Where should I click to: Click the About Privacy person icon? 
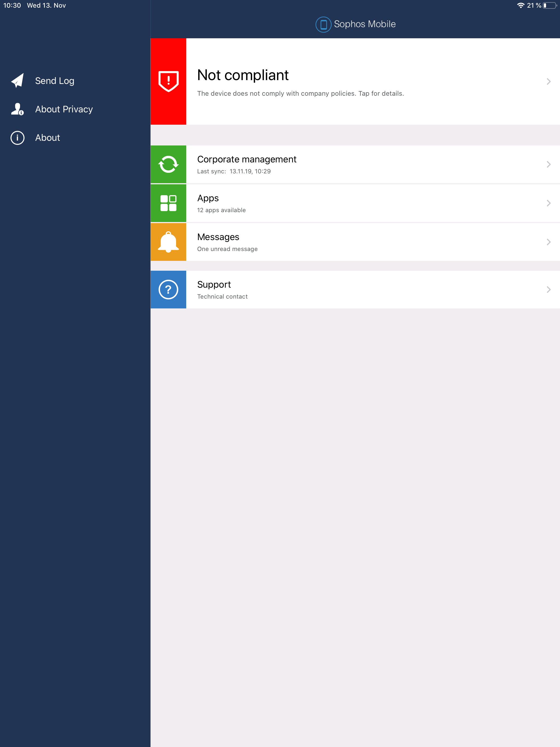17,109
